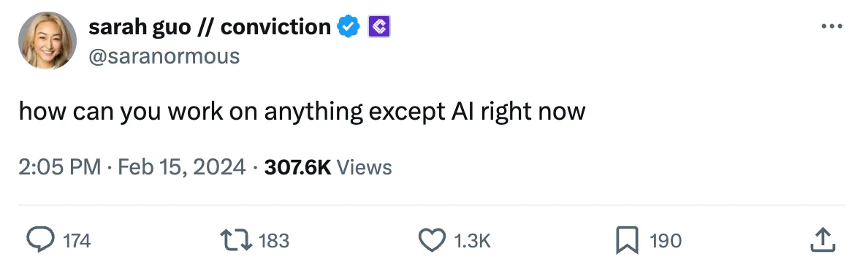Open the repost arrows menu

point(237,240)
